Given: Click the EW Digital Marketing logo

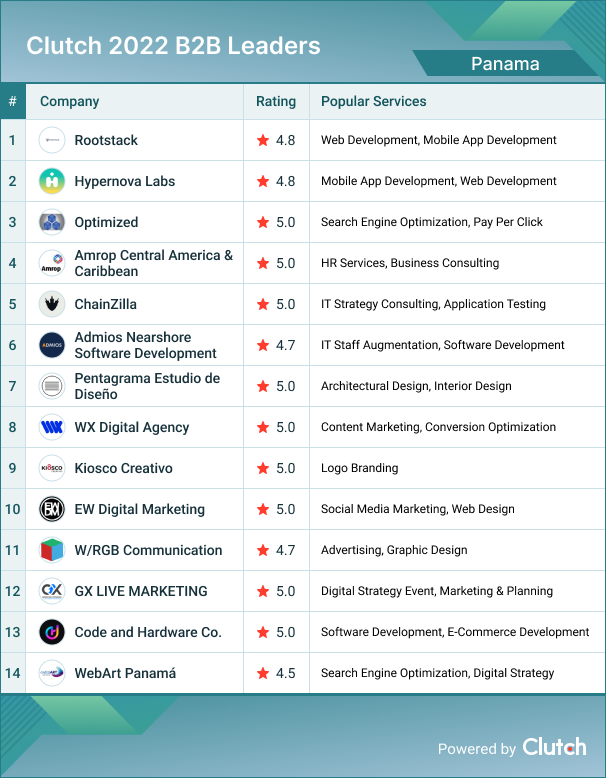Looking at the screenshot, I should (52, 509).
